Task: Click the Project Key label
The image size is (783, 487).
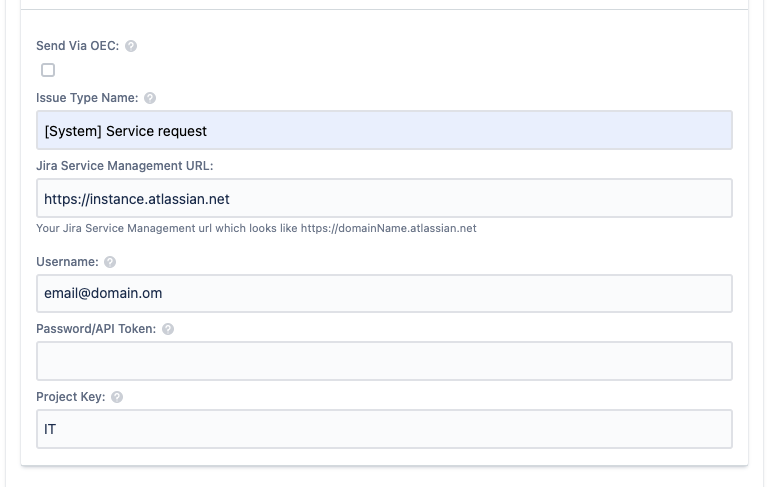Action: [x=70, y=397]
